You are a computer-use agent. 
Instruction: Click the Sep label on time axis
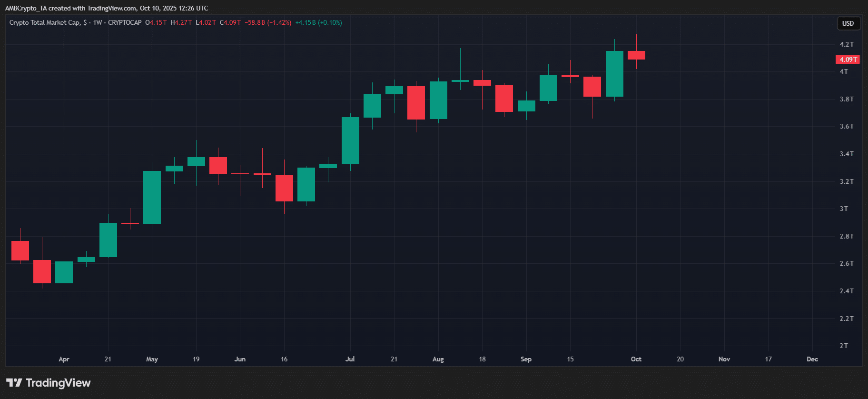tap(526, 359)
